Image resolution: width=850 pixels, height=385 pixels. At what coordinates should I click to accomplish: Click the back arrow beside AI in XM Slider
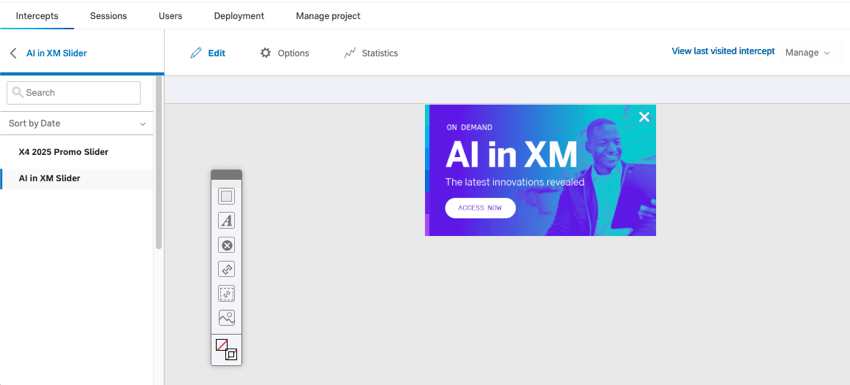[14, 53]
